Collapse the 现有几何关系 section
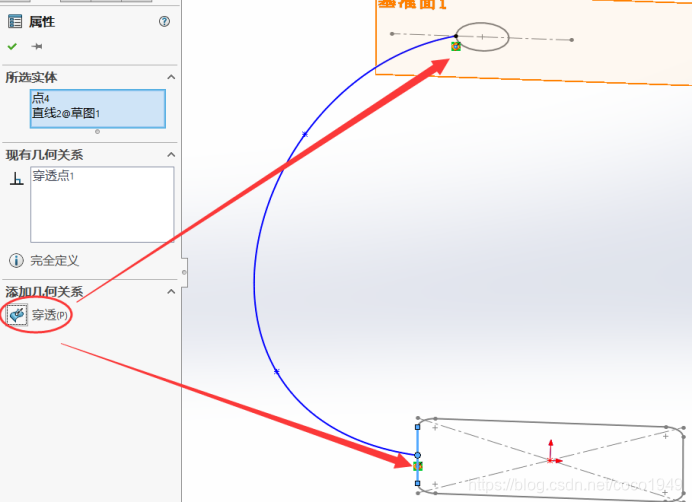Viewport: 692px width, 503px height. click(x=171, y=155)
